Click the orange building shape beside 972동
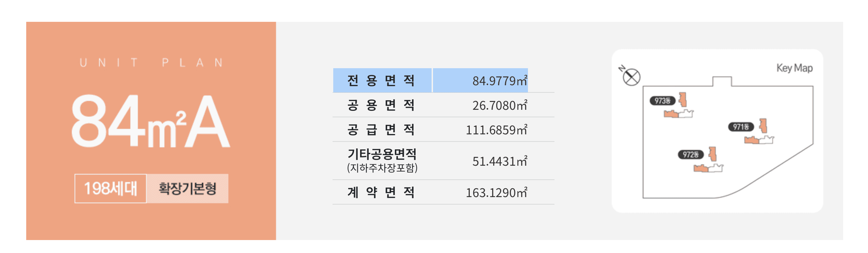Screen dimensions: 868x253 tap(712, 154)
